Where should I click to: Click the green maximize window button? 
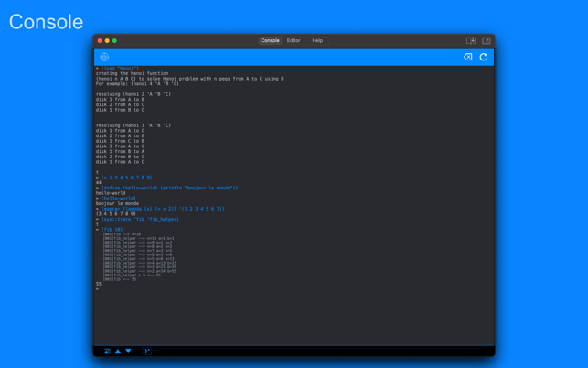click(114, 40)
